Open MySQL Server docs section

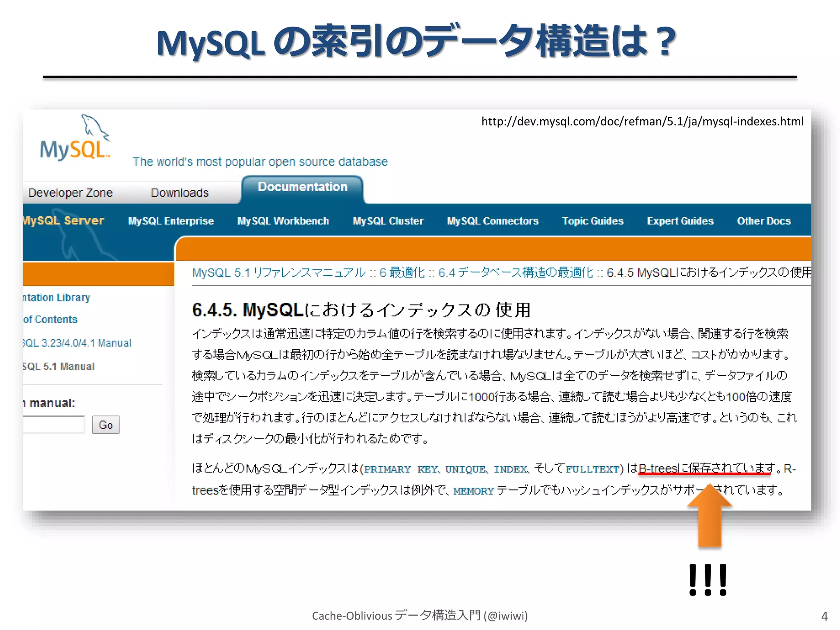(63, 221)
